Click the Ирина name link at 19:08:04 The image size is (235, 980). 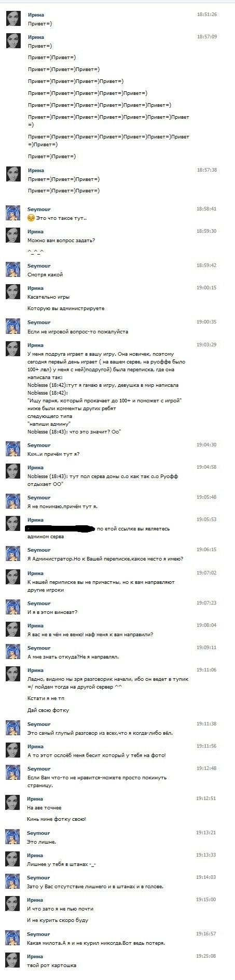tap(36, 626)
